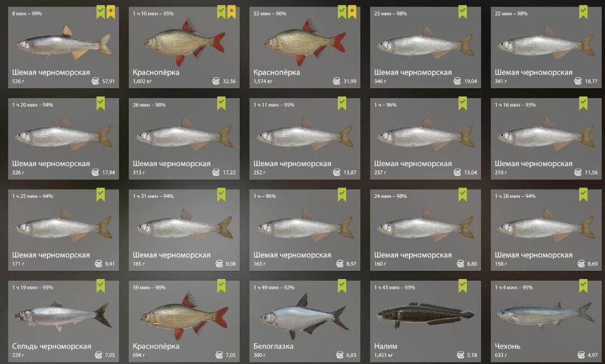This screenshot has width=605, height=364.
Task: Click the yellow star ribbon on the 1,602 кг Краснопёрка card
Action: pyautogui.click(x=231, y=12)
